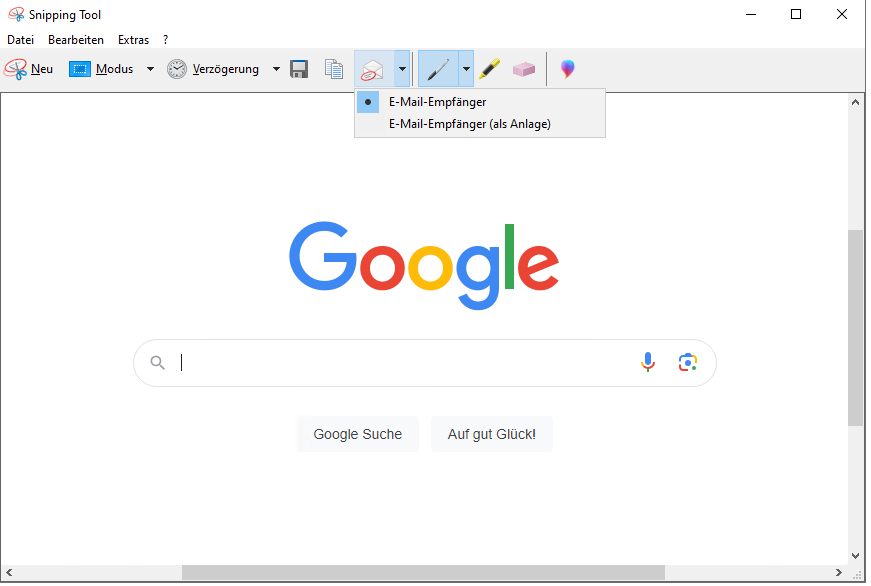Open the Datei menu
The width and height of the screenshot is (871, 586).
click(x=21, y=40)
